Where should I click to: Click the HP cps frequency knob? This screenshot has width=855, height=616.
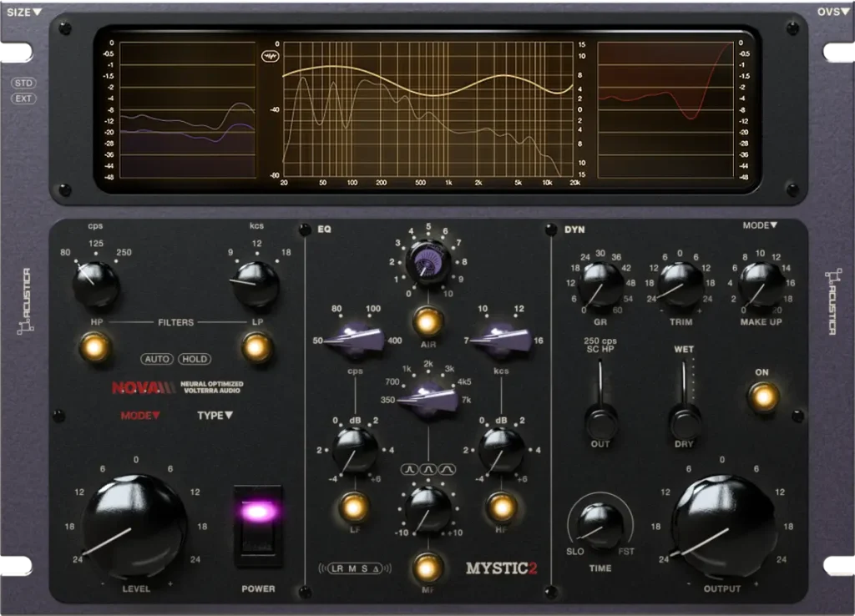click(95, 283)
